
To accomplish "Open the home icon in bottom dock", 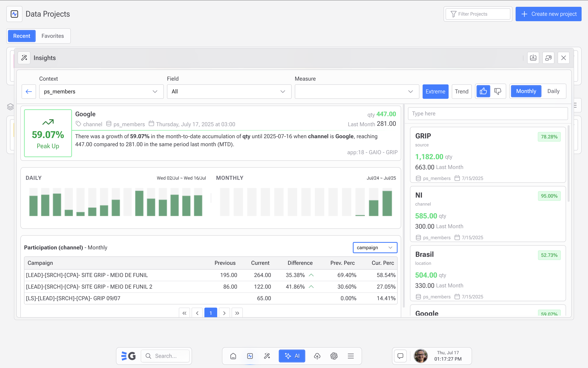I will [x=233, y=356].
